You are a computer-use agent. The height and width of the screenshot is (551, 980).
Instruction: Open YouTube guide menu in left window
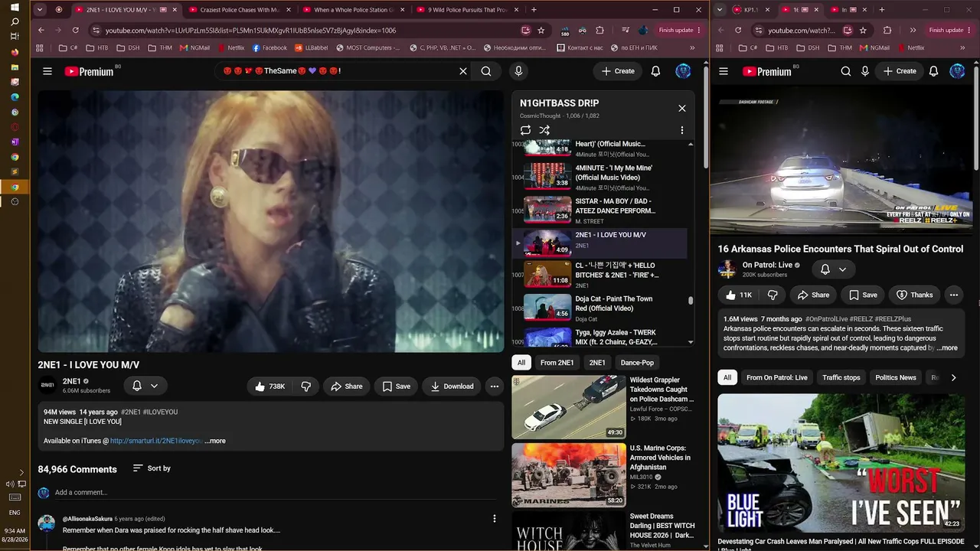coord(47,71)
